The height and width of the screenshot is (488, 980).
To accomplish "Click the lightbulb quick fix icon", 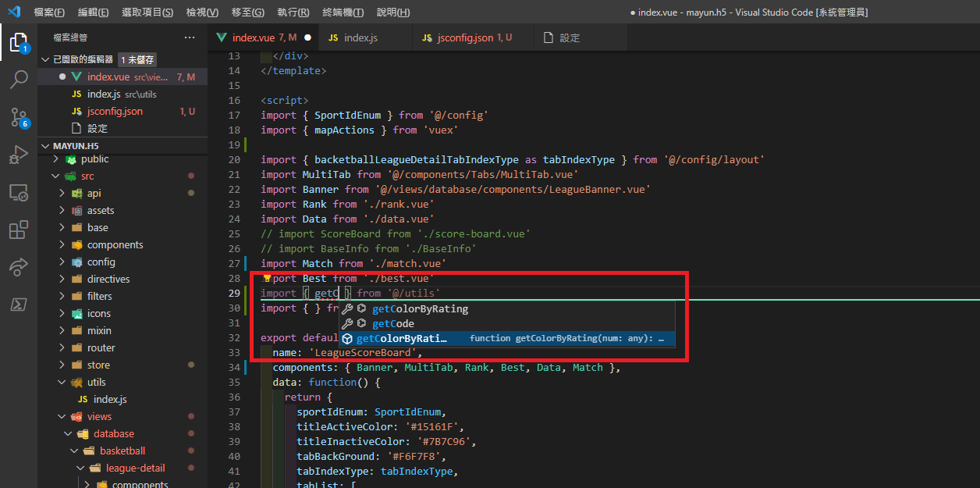I will pos(267,279).
